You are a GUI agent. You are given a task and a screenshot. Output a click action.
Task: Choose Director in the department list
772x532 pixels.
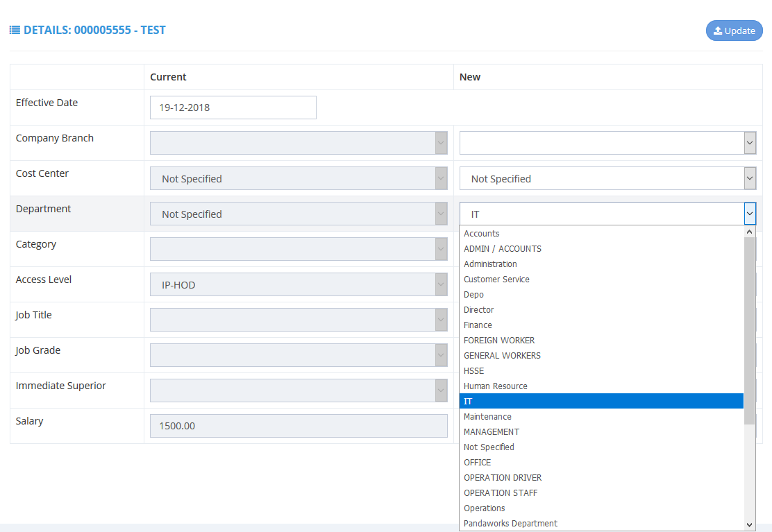[x=478, y=310]
